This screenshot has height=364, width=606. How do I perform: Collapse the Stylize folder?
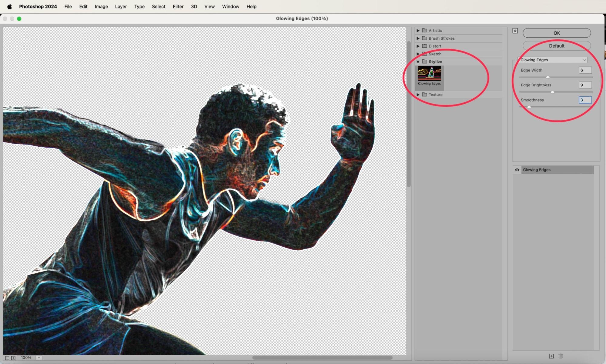point(418,62)
